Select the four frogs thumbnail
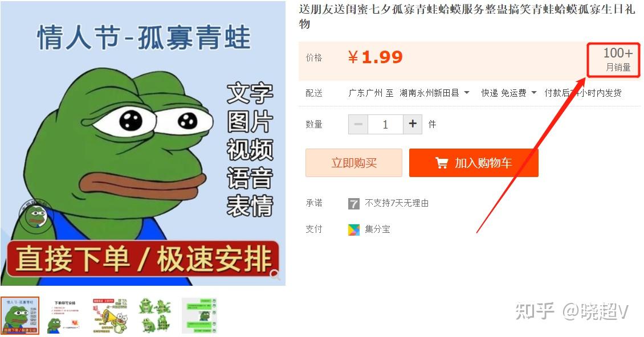This screenshot has height=337, width=644. pos(154,316)
